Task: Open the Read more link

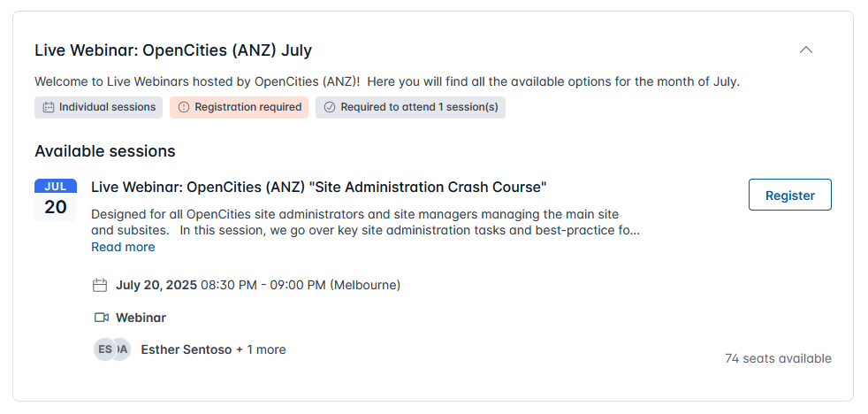Action: (x=123, y=247)
